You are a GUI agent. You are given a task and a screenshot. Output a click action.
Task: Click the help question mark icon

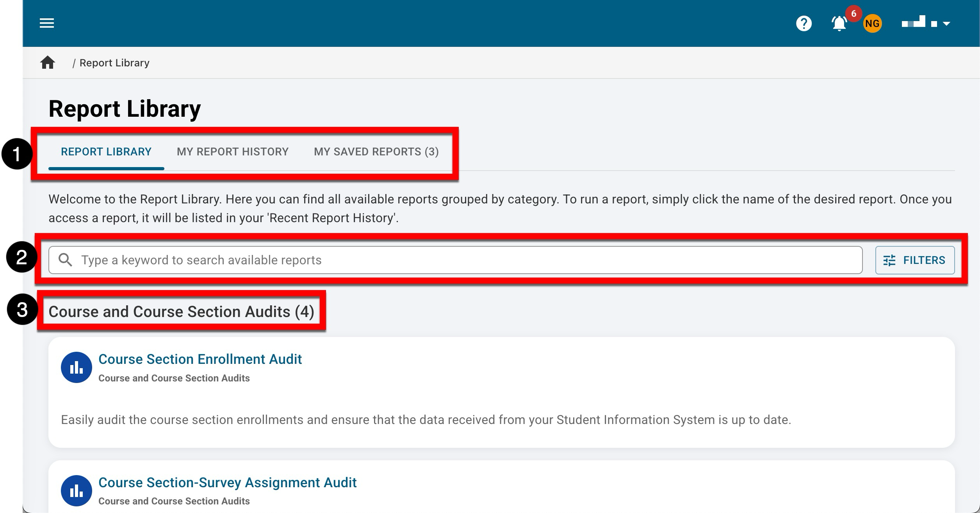click(804, 24)
